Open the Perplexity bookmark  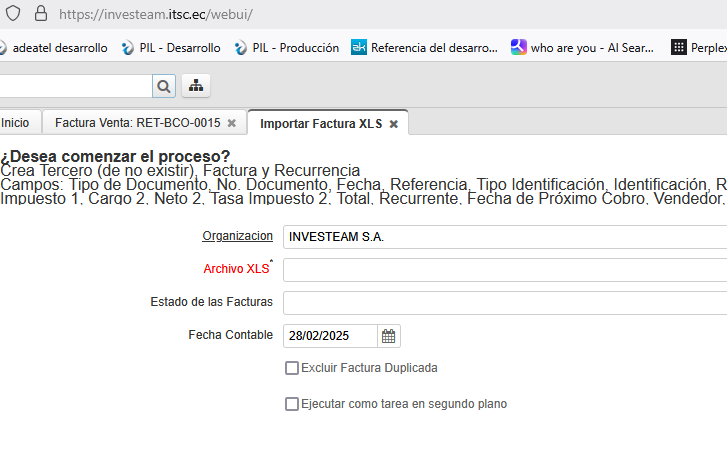click(x=700, y=47)
